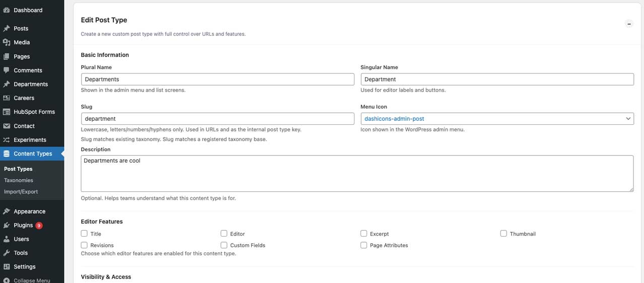This screenshot has width=644, height=283.
Task: Click the HubSpot Forms icon
Action: [x=7, y=112]
